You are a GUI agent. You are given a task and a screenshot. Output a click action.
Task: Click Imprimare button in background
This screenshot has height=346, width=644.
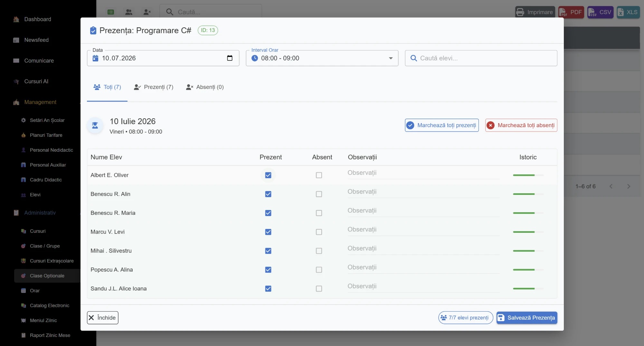(x=535, y=12)
